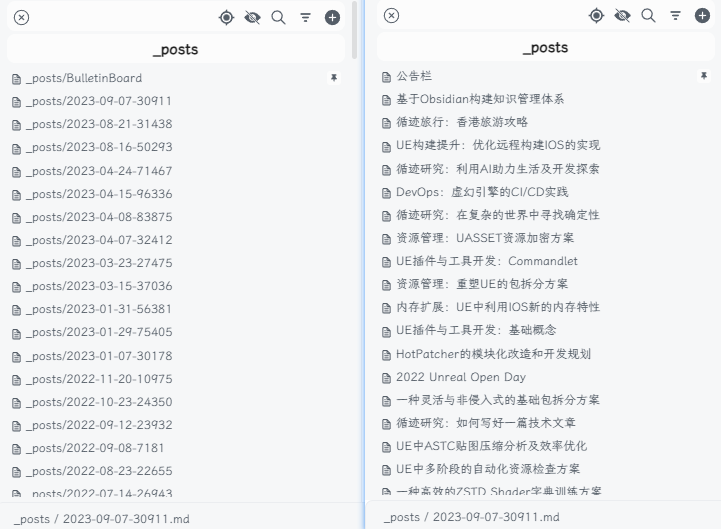
Task: Open the 基于Obsidian构建知识管理体系 note
Action: pos(480,99)
